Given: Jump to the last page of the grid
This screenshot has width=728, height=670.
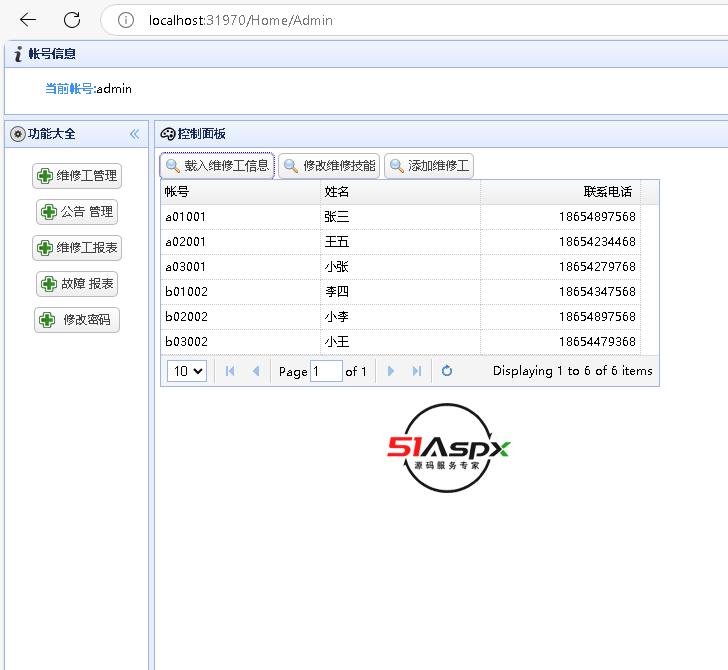Looking at the screenshot, I should [x=417, y=371].
